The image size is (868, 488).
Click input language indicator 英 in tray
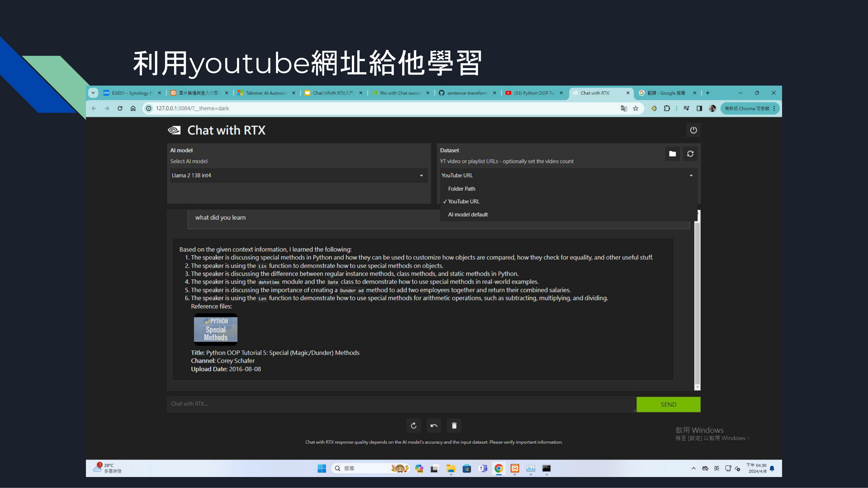[716, 468]
